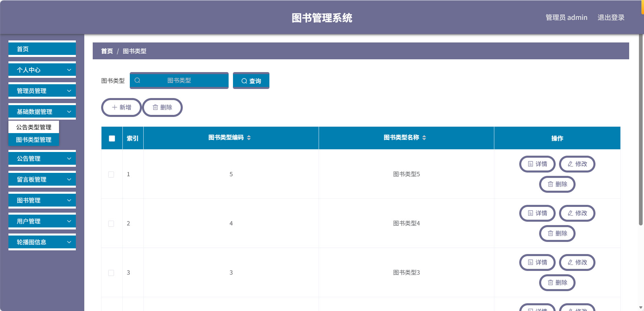The width and height of the screenshot is (644, 311).
Task: Expand the 个人中心 menu chevron
Action: tap(69, 70)
